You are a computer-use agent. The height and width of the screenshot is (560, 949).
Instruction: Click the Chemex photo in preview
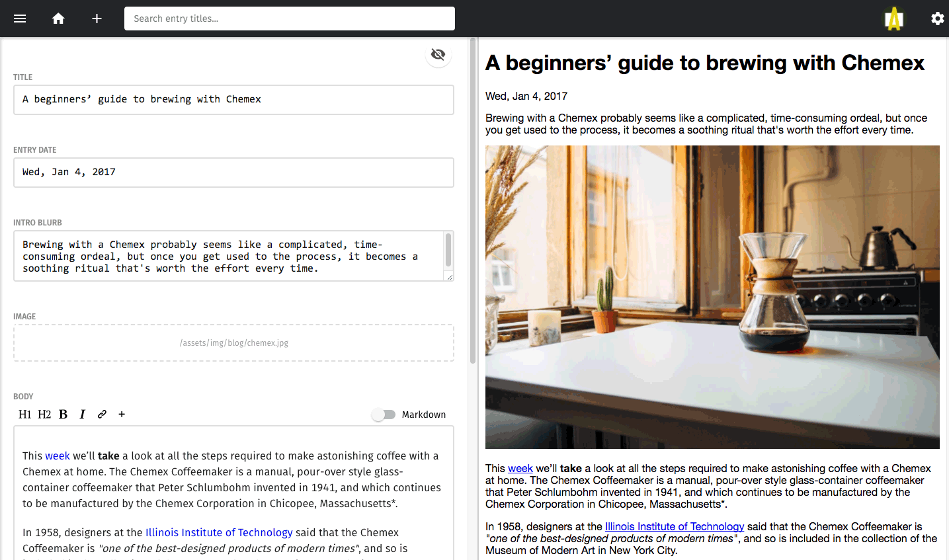(712, 297)
